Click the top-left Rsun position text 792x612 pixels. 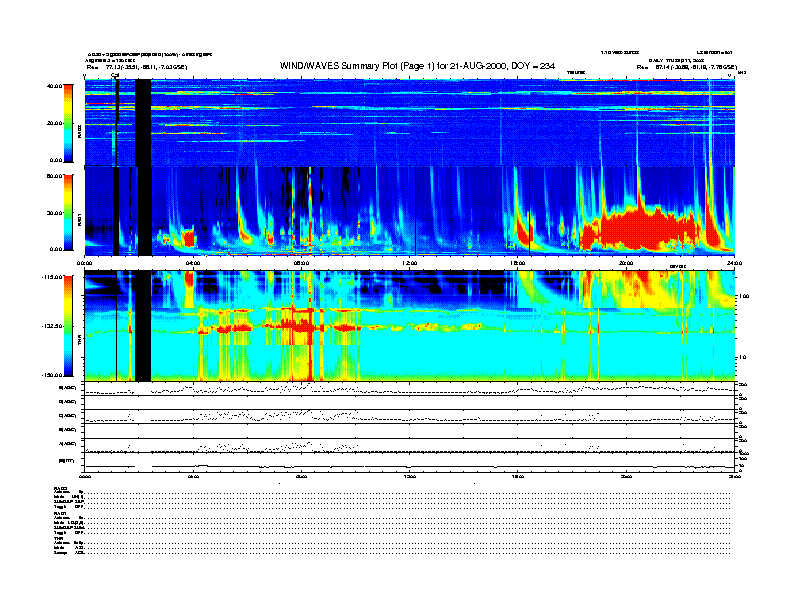tap(137, 67)
